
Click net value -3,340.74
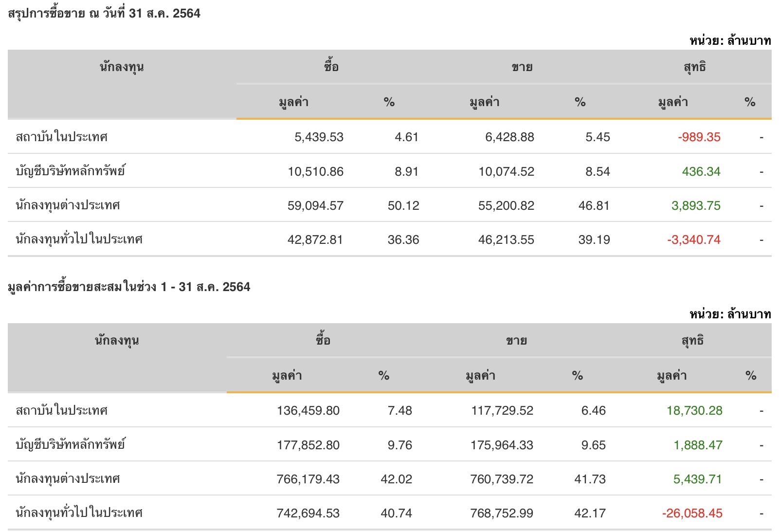694,240
